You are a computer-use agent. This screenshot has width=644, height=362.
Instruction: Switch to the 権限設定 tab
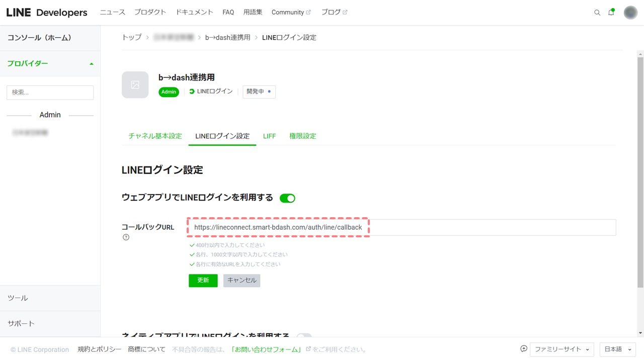302,136
